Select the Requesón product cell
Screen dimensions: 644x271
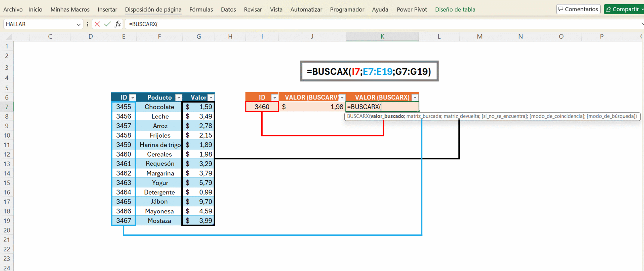(x=159, y=164)
